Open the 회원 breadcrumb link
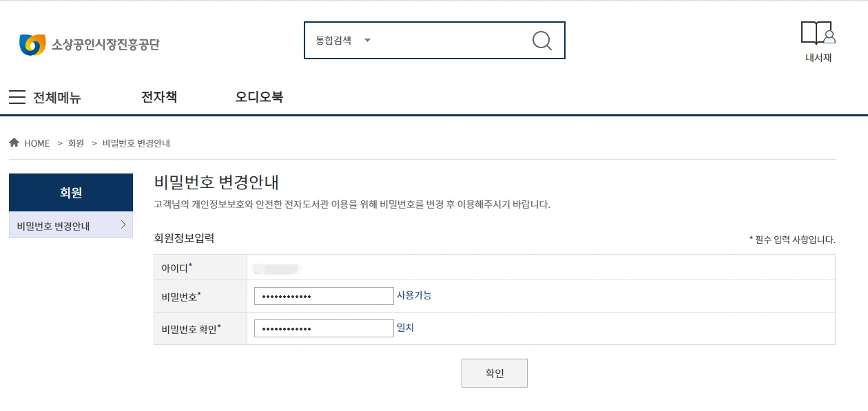Screen dimensions: 868x411 coord(74,143)
